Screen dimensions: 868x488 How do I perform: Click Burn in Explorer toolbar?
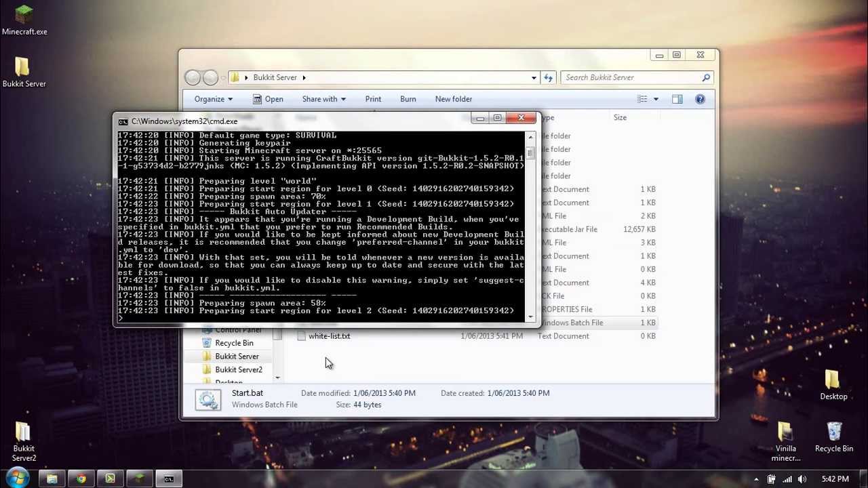click(408, 99)
